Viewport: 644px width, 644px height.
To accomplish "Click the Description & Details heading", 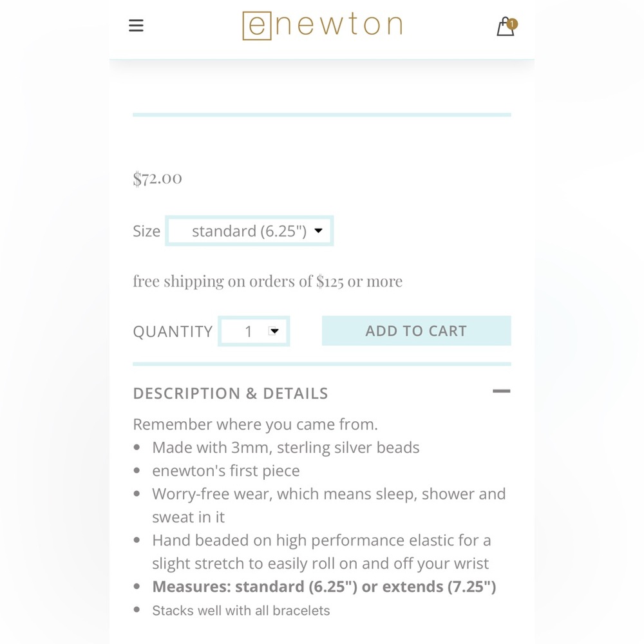I will click(x=231, y=393).
